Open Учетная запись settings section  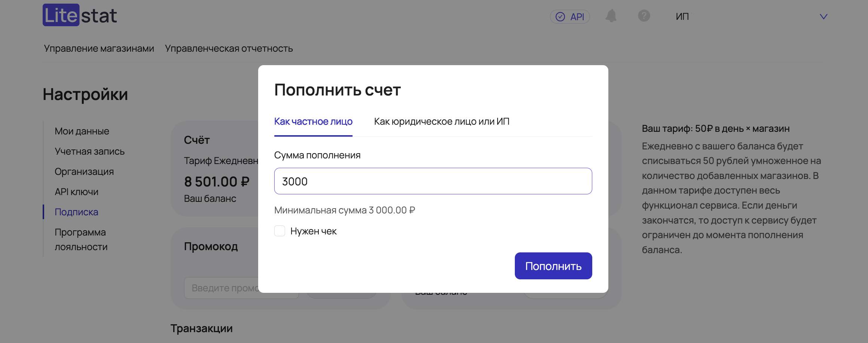89,152
